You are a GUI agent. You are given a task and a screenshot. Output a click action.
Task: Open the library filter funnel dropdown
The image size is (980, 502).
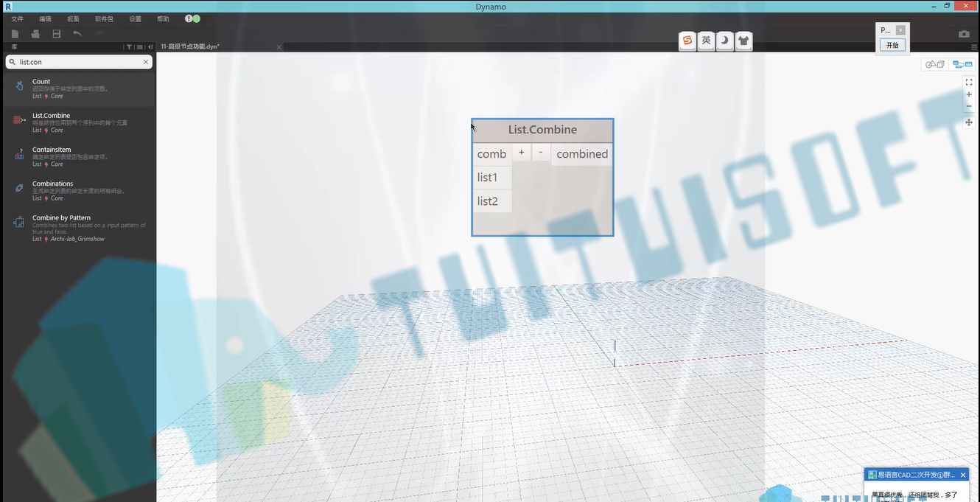[129, 47]
